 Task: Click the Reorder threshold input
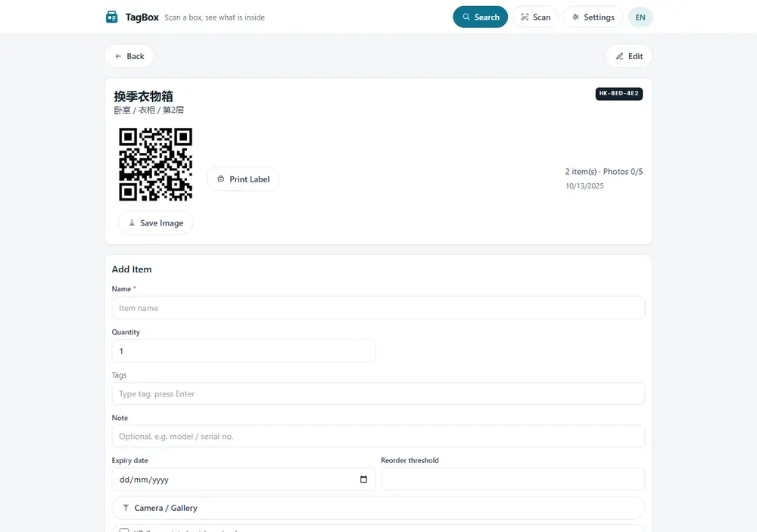(512, 479)
